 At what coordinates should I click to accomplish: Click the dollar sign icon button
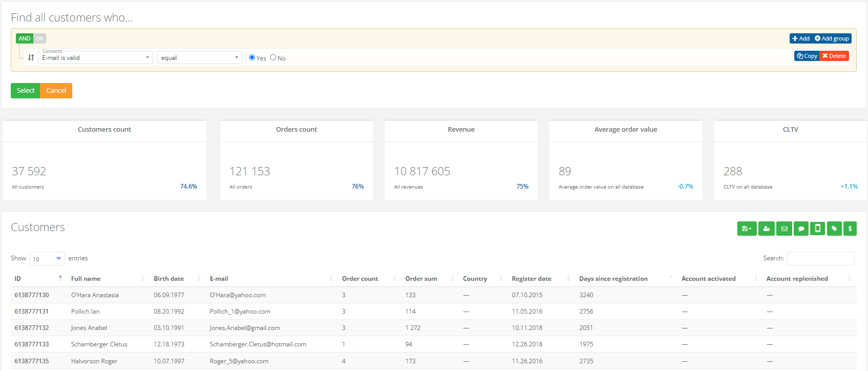pos(850,229)
